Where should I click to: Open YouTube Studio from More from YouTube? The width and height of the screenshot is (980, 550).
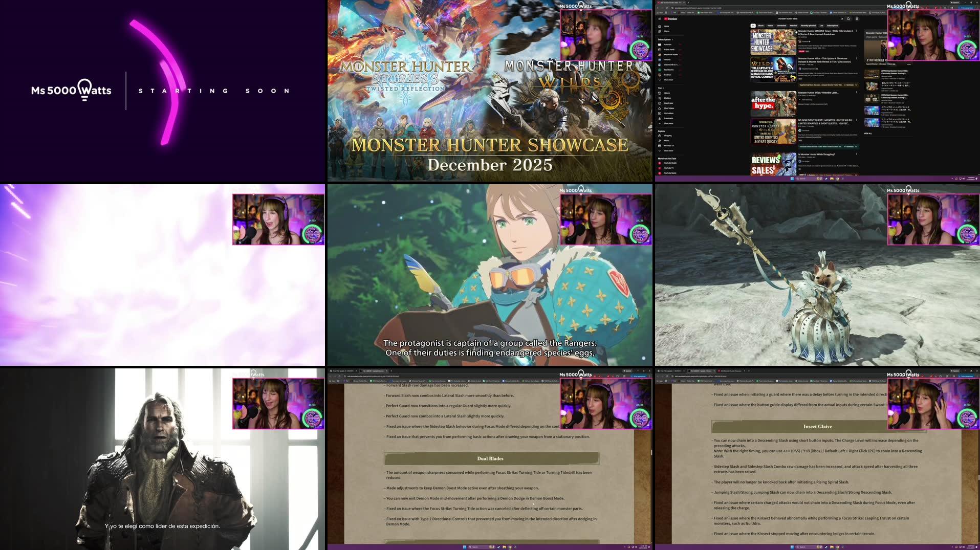pos(671,163)
